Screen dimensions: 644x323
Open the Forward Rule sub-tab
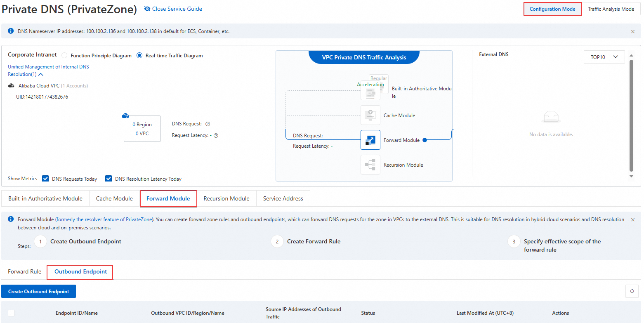pyautogui.click(x=25, y=271)
